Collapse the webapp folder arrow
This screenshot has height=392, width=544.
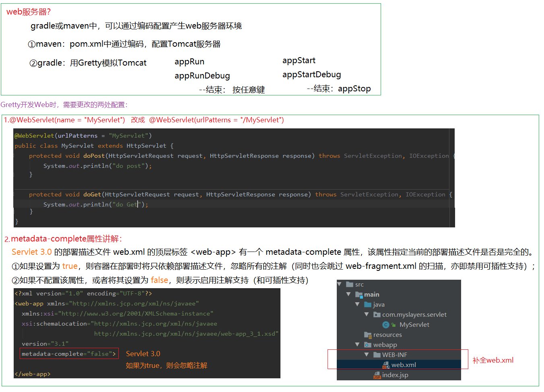click(357, 345)
